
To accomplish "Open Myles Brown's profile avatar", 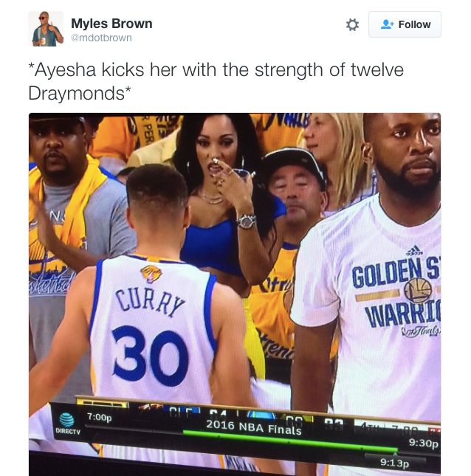I will pos(46,29).
